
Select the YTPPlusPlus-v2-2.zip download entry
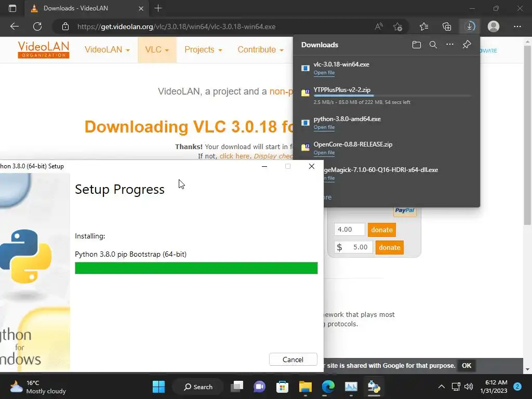tap(386, 96)
